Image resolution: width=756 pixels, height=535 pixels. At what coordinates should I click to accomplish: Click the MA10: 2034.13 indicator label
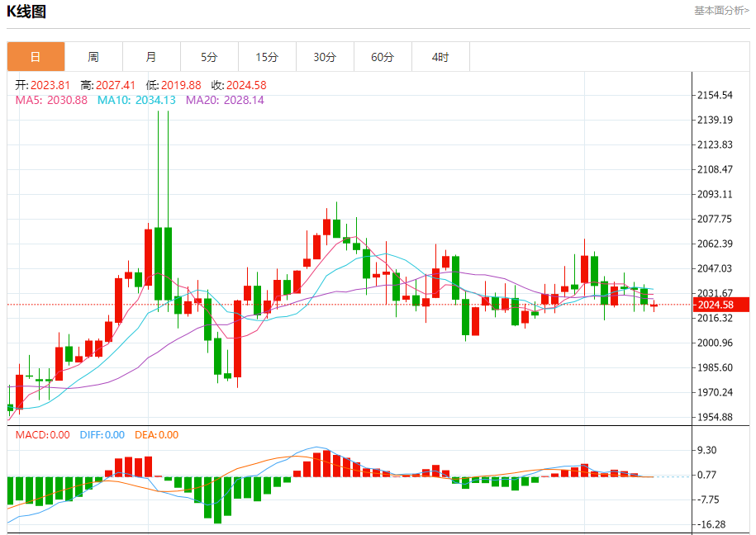[x=136, y=100]
